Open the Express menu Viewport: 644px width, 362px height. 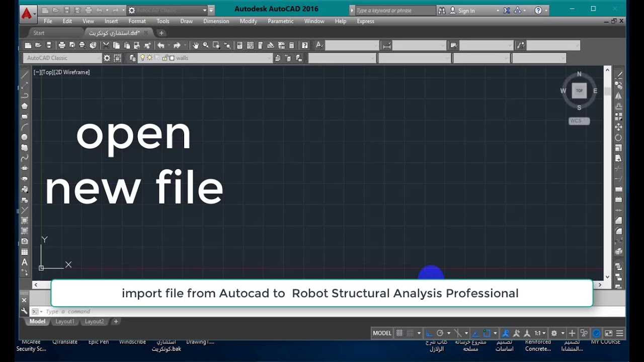[x=365, y=21]
